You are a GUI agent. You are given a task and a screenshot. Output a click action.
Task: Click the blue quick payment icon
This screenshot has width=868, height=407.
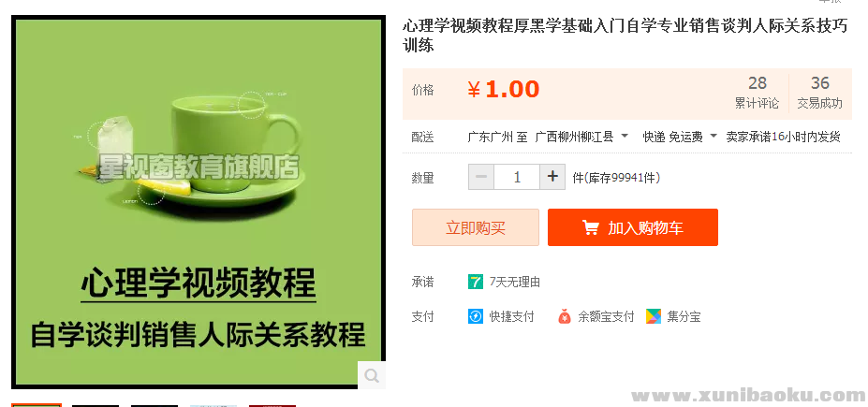tap(475, 317)
